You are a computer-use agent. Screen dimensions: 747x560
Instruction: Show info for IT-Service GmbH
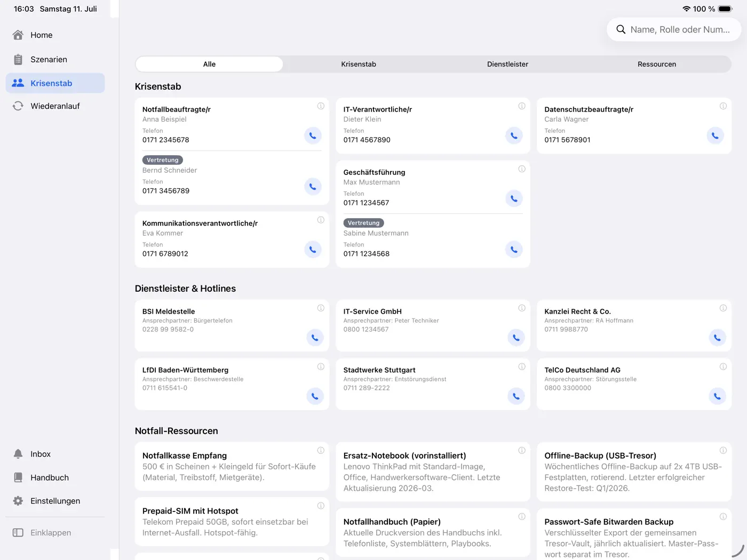522,308
